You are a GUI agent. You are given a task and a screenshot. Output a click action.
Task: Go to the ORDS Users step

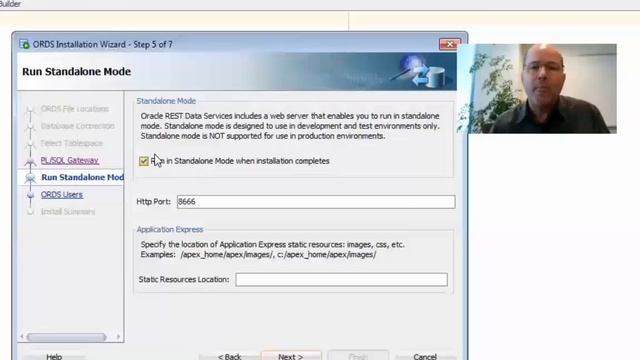(62, 195)
